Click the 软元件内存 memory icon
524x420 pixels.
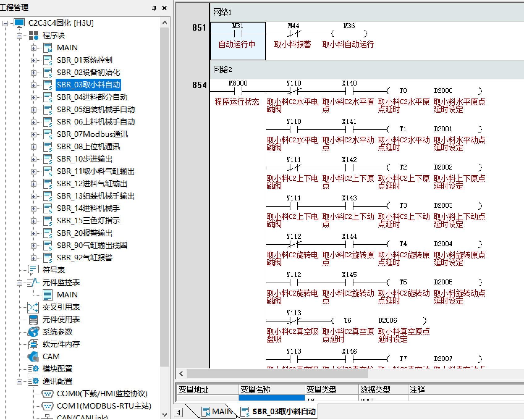click(x=33, y=344)
